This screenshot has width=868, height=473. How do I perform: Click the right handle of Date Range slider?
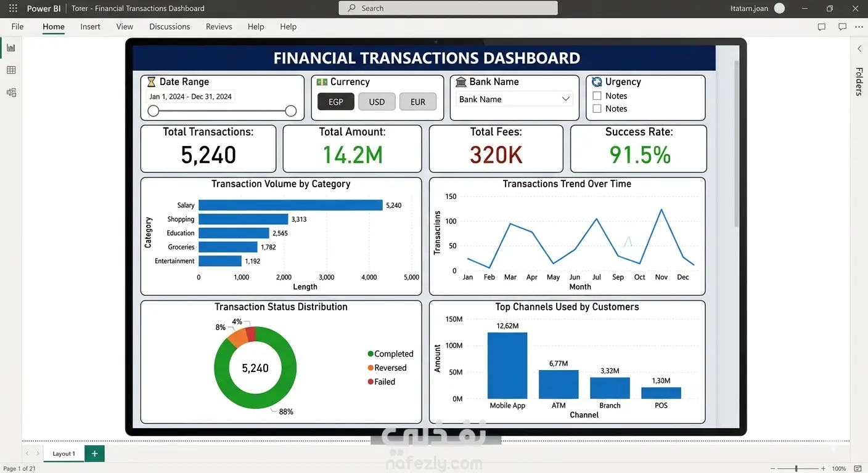291,111
